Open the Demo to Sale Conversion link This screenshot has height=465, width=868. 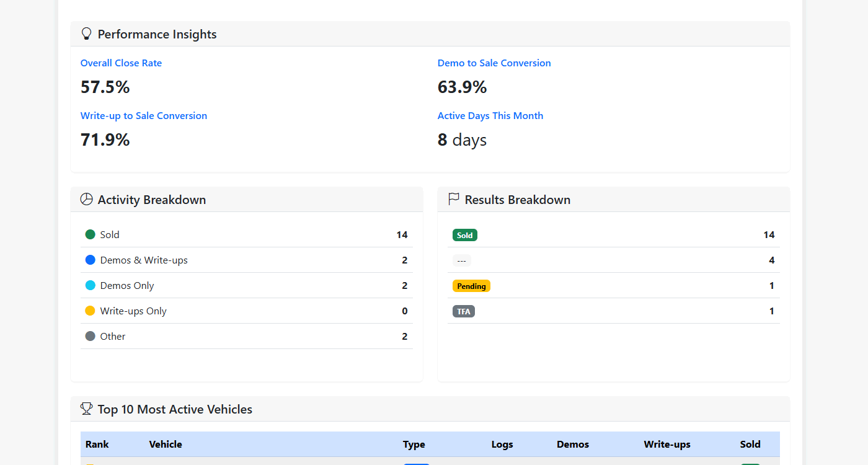click(494, 63)
